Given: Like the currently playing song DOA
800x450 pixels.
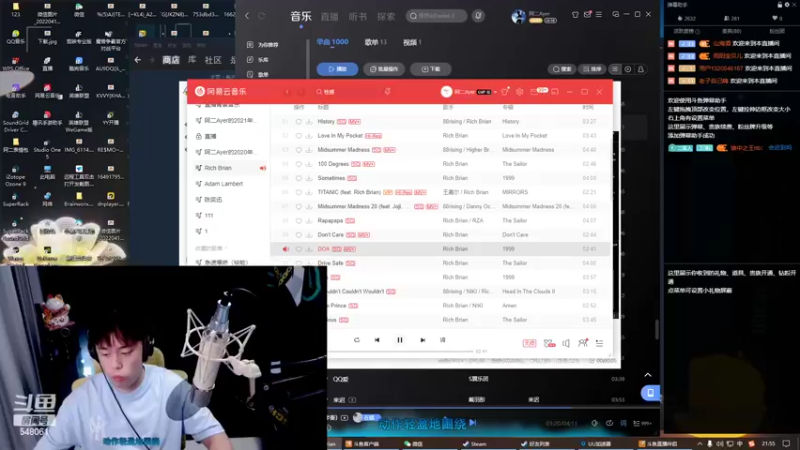Looking at the screenshot, I should (x=298, y=249).
